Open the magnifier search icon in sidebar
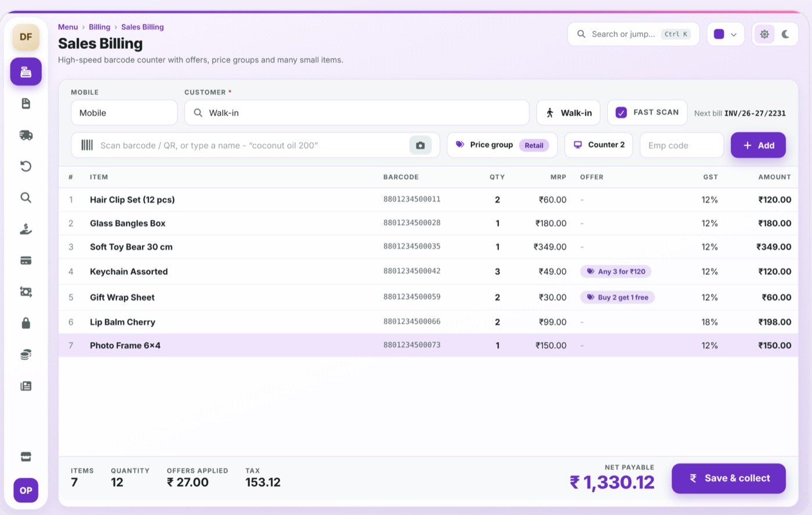The width and height of the screenshot is (812, 515). 26,198
